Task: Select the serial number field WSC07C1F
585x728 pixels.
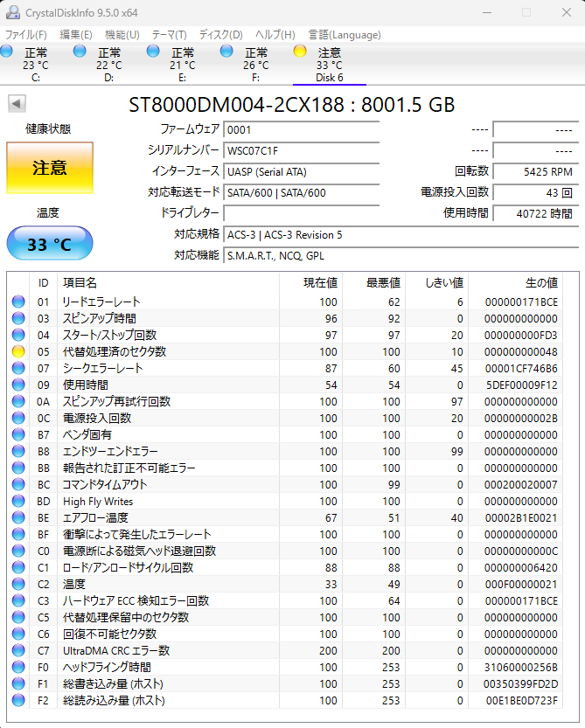Action: coord(301,150)
